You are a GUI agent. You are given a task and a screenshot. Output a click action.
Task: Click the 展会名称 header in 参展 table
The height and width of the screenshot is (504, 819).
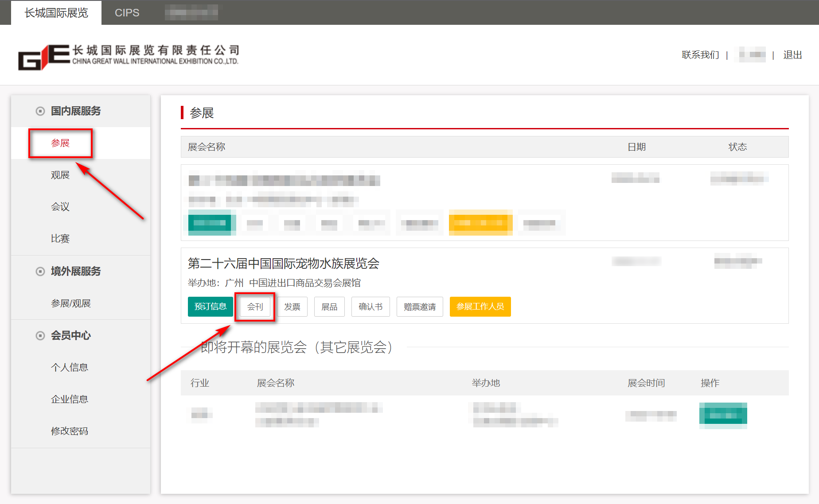tap(207, 147)
